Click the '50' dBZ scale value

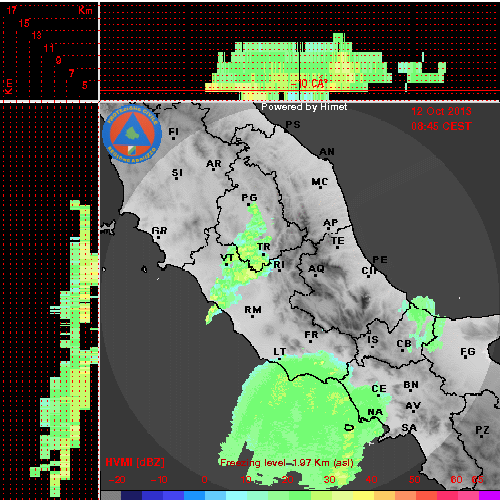[x=414, y=480]
